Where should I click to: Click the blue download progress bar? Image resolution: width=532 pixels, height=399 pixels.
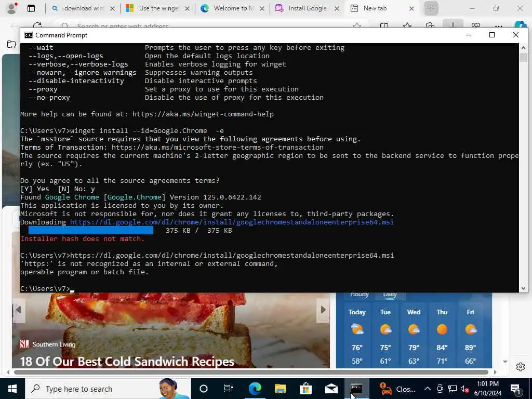(x=90, y=230)
